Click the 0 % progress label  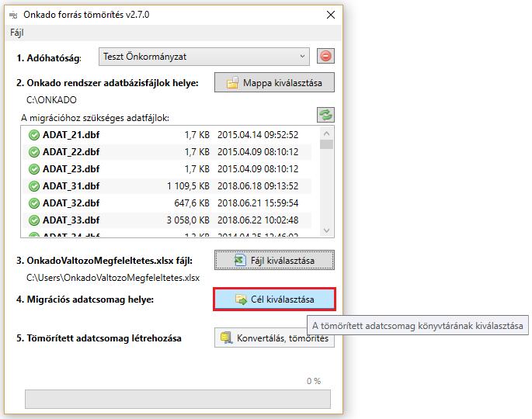314,381
